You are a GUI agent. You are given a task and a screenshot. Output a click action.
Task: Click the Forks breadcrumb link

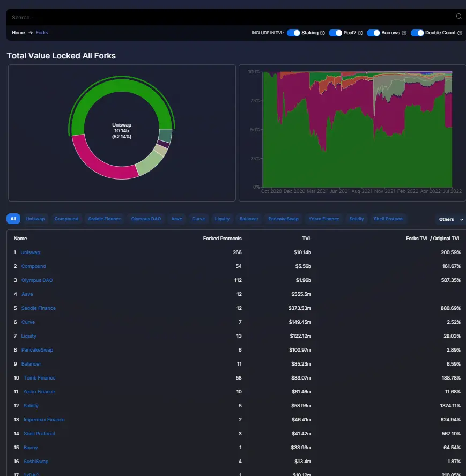pyautogui.click(x=42, y=33)
